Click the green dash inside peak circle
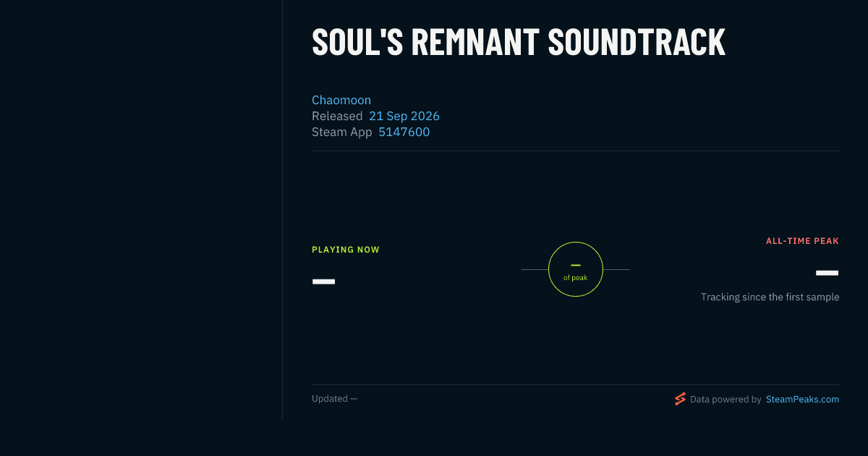 pos(576,265)
